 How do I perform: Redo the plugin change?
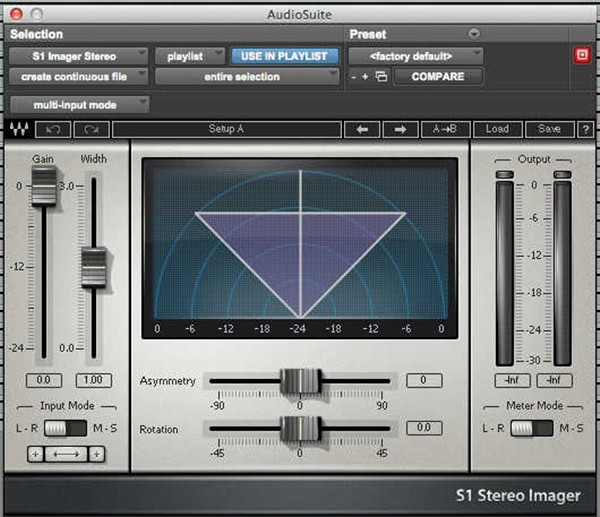pyautogui.click(x=91, y=129)
